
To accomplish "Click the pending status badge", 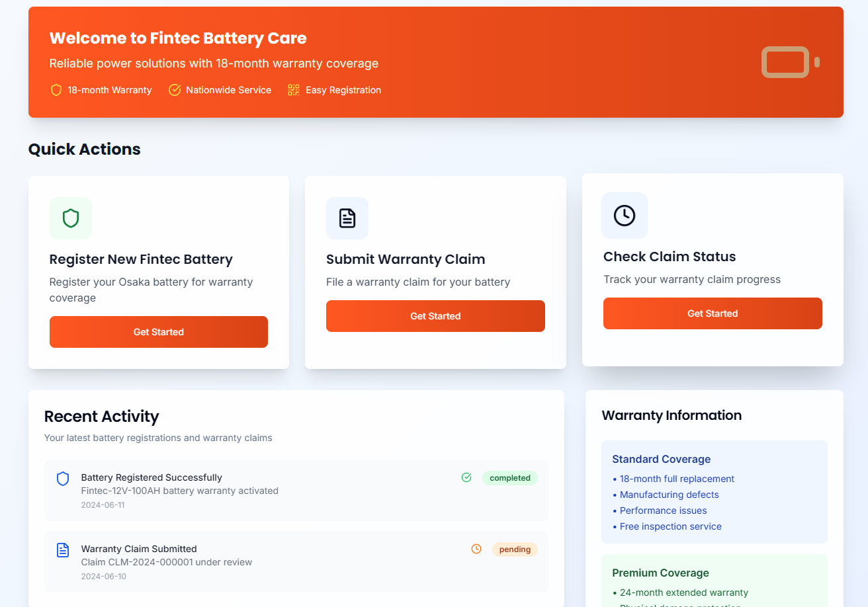I will 515,549.
